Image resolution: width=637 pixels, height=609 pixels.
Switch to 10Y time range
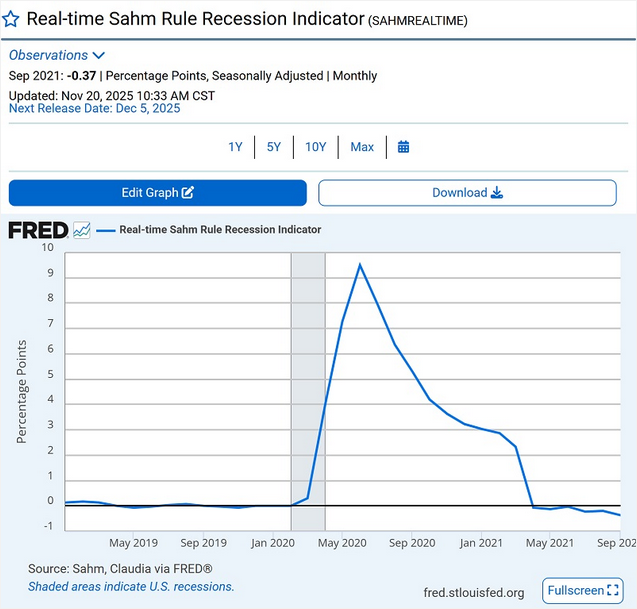point(315,147)
